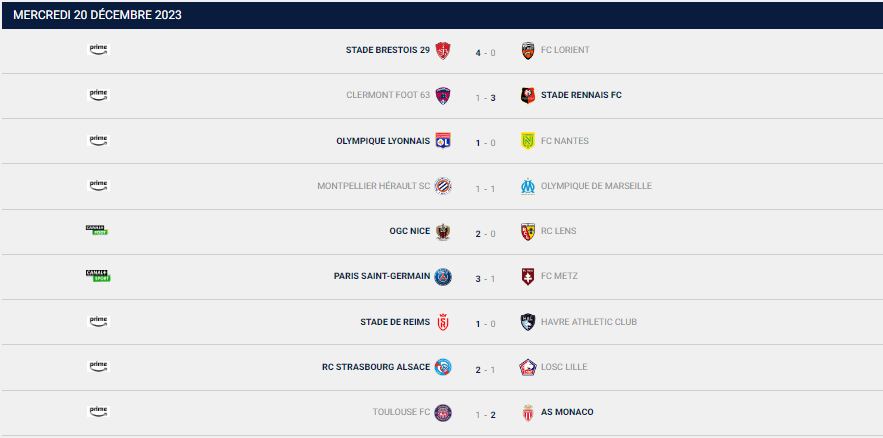
Task: Click the Prime Video icon beside Stade Brestois
Action: pyautogui.click(x=98, y=49)
